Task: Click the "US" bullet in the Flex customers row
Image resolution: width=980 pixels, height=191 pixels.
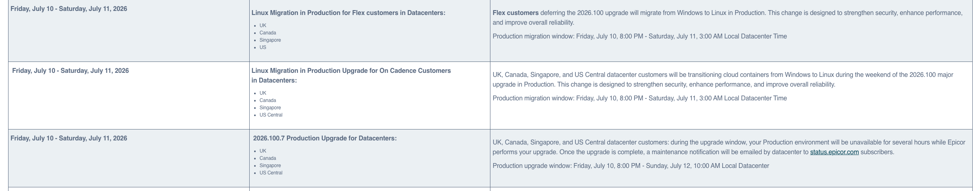Action: click(x=263, y=47)
